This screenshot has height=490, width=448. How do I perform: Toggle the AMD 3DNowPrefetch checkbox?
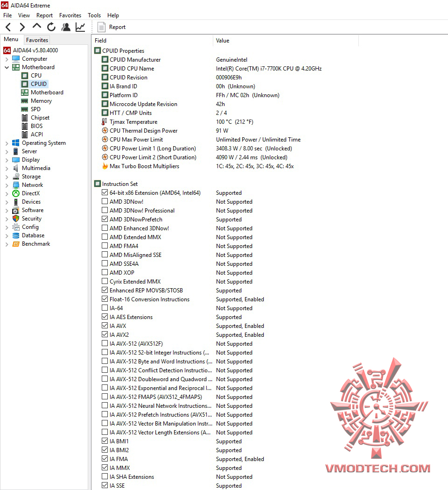105,219
